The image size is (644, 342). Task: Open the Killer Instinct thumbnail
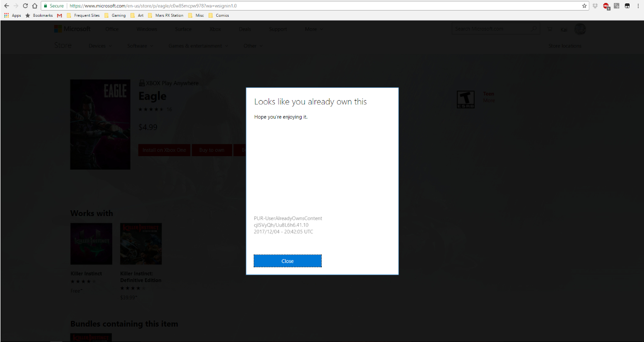point(91,244)
